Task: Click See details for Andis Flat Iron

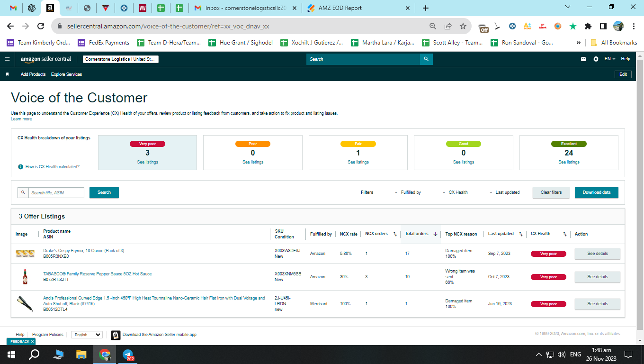Action: (x=598, y=304)
